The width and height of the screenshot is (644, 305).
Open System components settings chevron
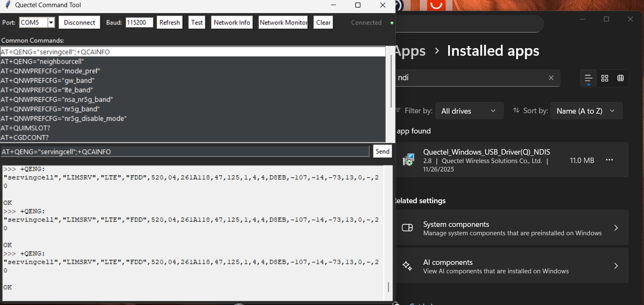tap(616, 228)
